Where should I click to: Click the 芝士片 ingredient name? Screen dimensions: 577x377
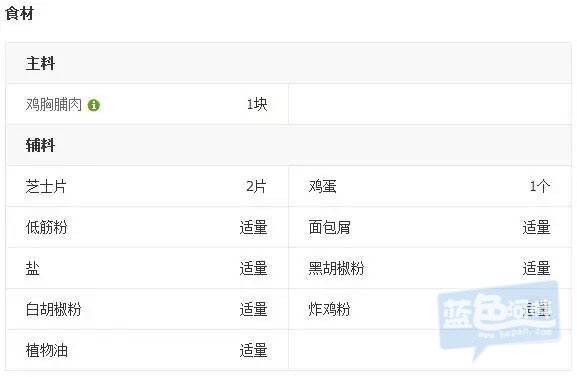click(46, 186)
